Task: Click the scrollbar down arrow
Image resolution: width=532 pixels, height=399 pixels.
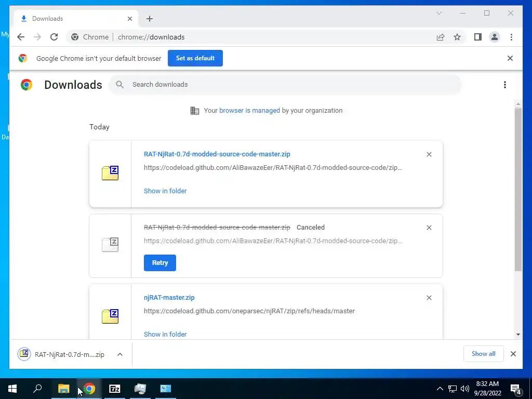Action: pos(518,335)
